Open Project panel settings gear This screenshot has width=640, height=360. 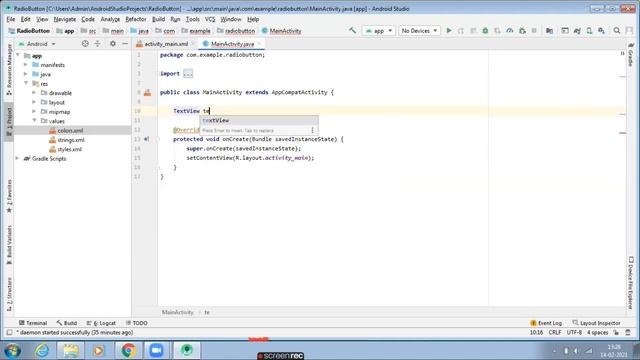(113, 44)
